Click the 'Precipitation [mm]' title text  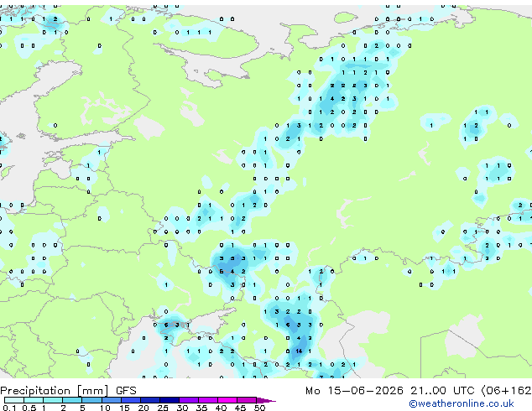point(55,391)
